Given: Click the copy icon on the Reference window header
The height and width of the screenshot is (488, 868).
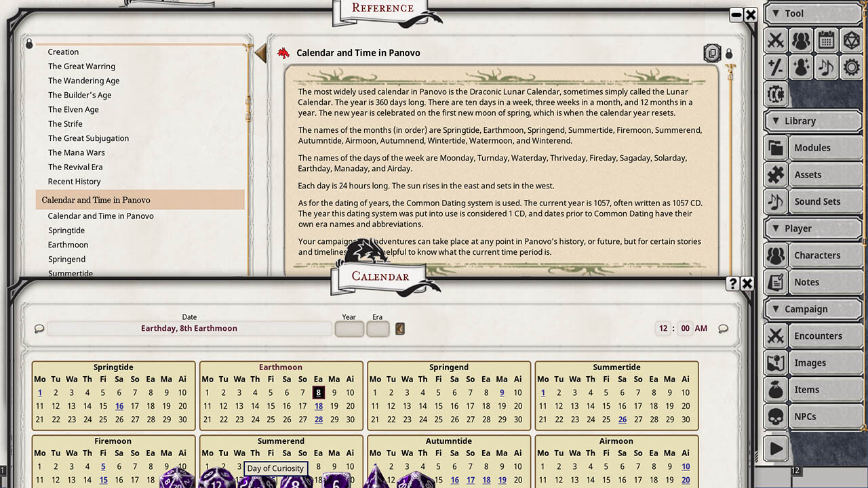Looking at the screenshot, I should tap(712, 53).
